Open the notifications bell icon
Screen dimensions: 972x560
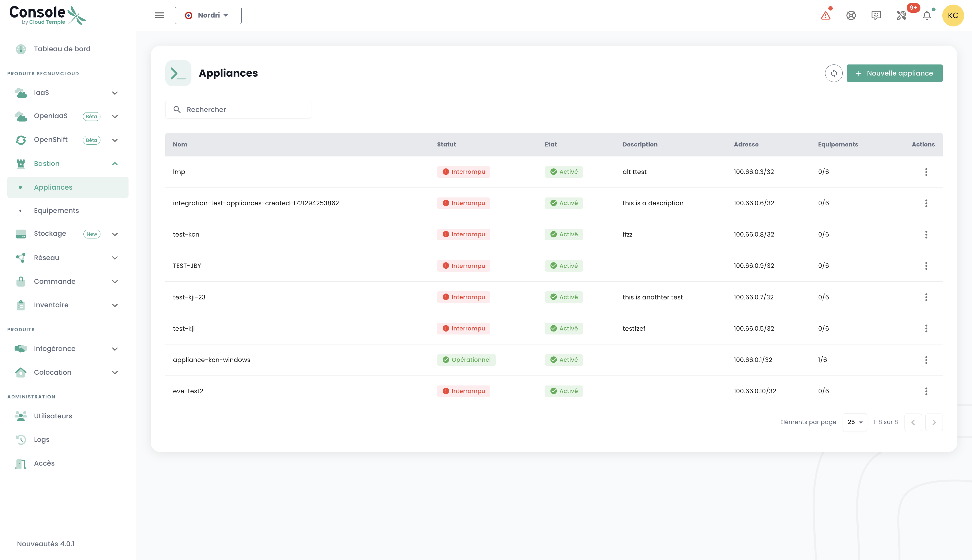[927, 16]
